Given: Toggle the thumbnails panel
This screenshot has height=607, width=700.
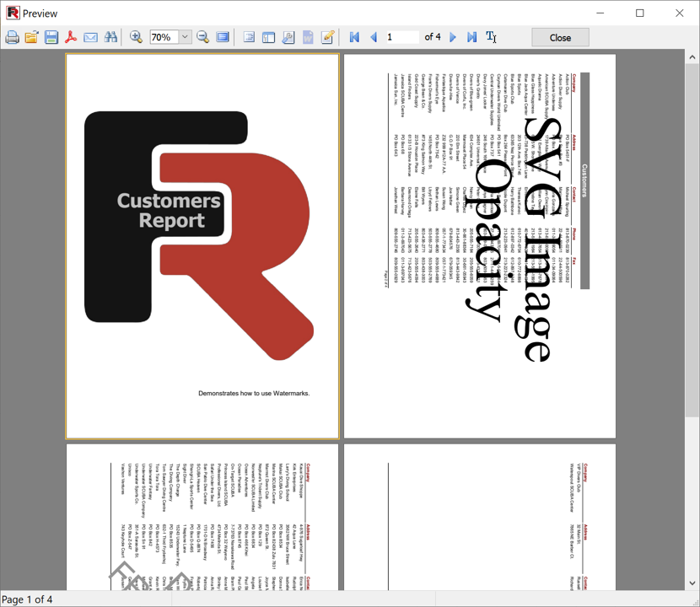Looking at the screenshot, I should (x=268, y=37).
